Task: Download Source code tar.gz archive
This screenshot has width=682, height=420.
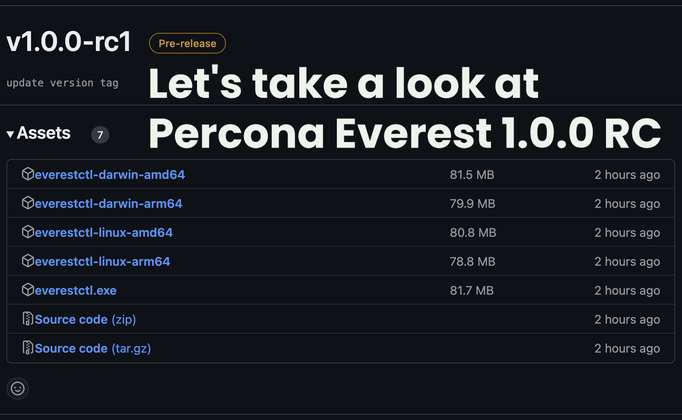Action: (92, 349)
